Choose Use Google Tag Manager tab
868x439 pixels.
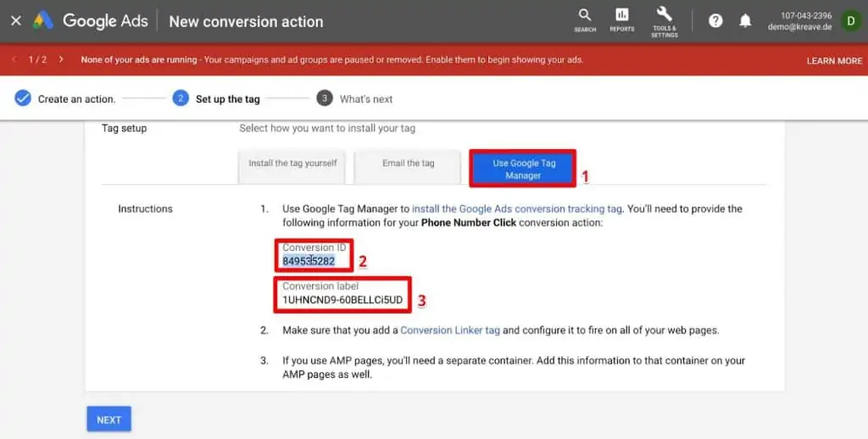pyautogui.click(x=523, y=169)
